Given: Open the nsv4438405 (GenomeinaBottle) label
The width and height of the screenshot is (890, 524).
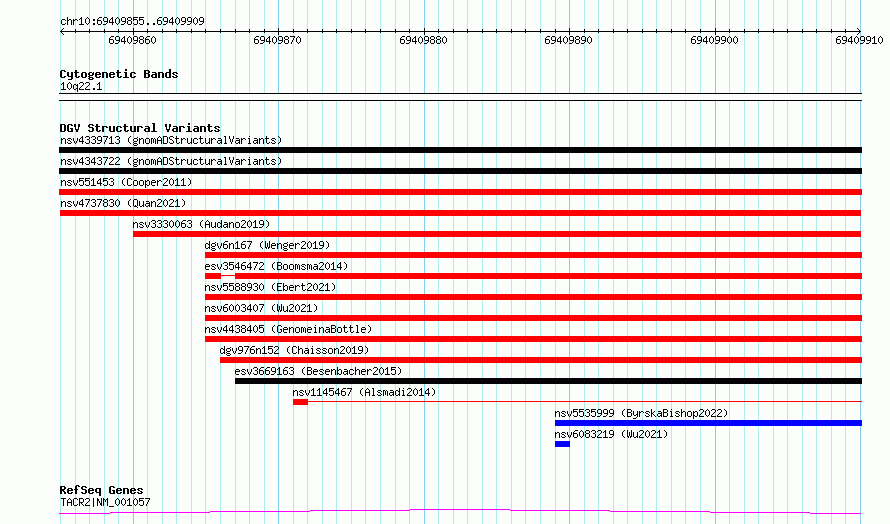Looking at the screenshot, I should pyautogui.click(x=288, y=329).
